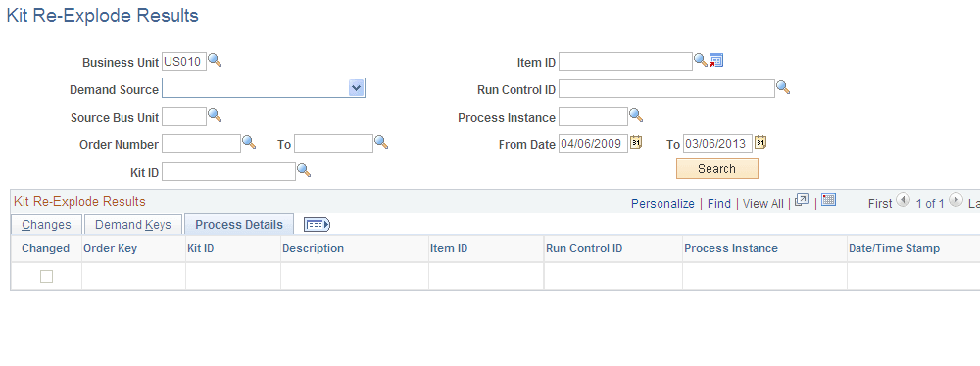Open grid in new window icon

coord(803,201)
